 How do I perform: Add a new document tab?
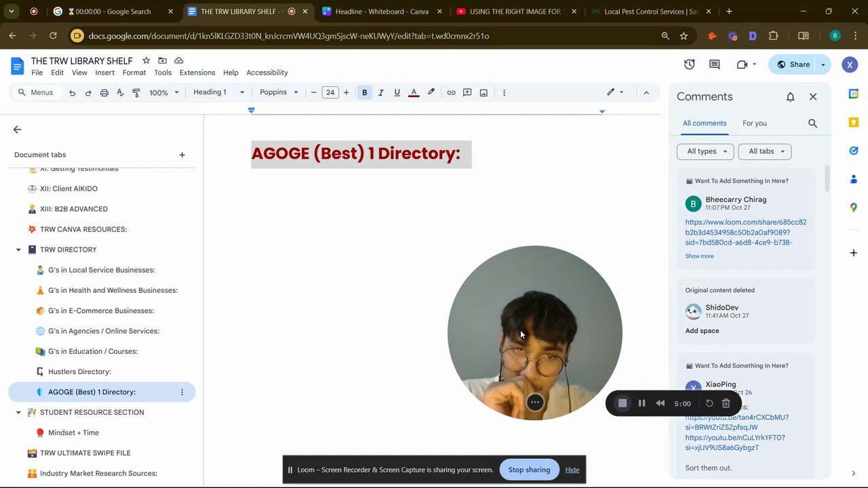pos(182,155)
